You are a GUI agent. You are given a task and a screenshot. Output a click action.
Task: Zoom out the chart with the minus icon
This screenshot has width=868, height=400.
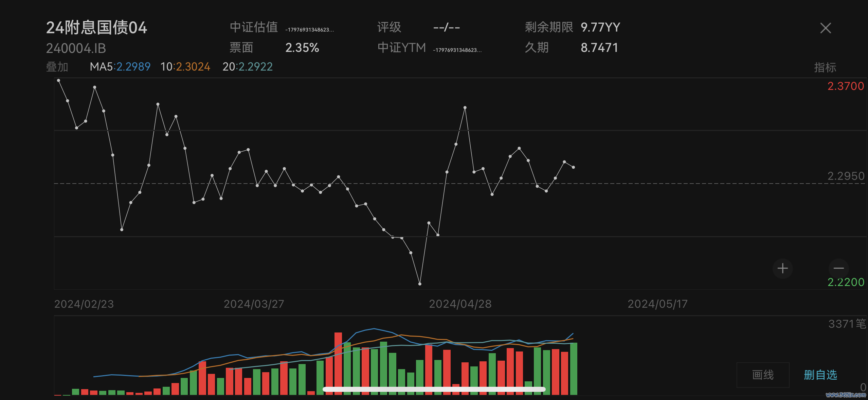coord(838,268)
